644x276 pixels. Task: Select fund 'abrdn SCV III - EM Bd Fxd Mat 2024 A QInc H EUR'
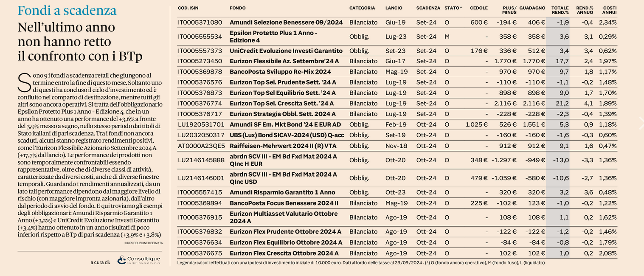coord(283,160)
